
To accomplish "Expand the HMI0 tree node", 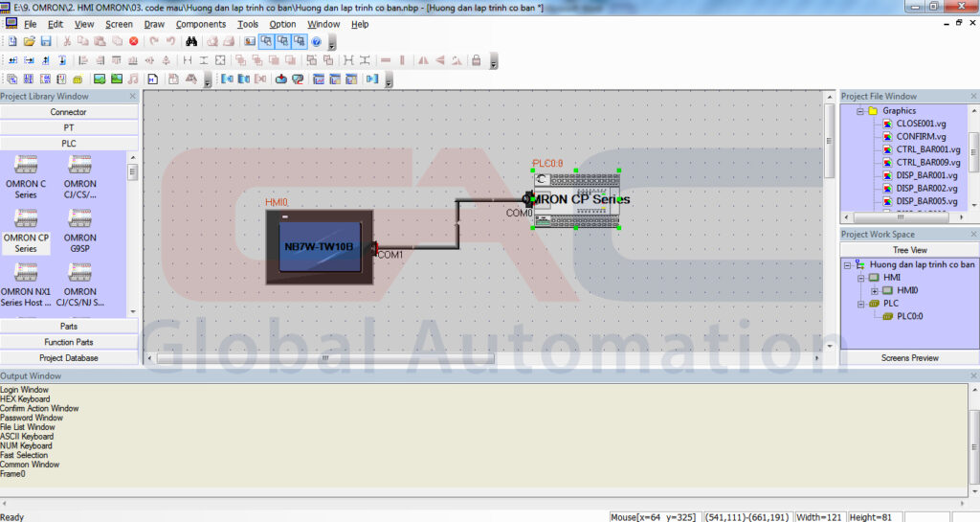I will (875, 291).
